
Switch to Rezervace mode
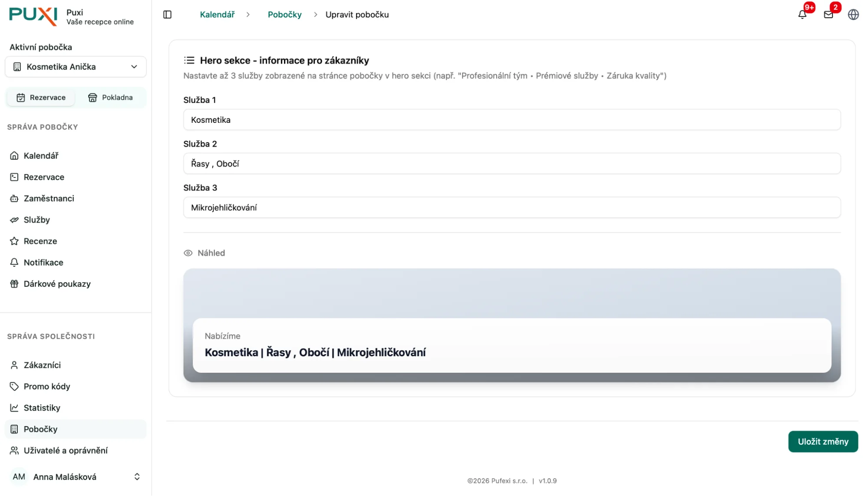pyautogui.click(x=41, y=98)
